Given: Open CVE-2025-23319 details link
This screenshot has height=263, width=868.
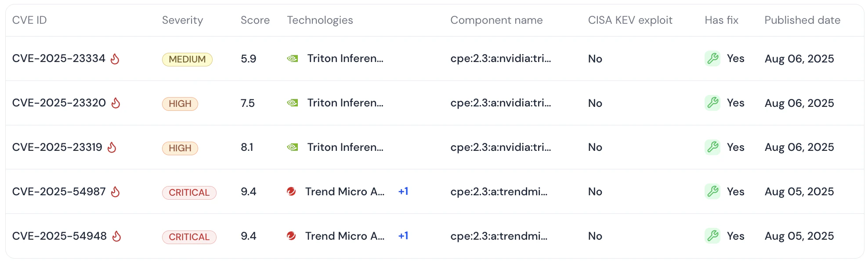Looking at the screenshot, I should [57, 147].
